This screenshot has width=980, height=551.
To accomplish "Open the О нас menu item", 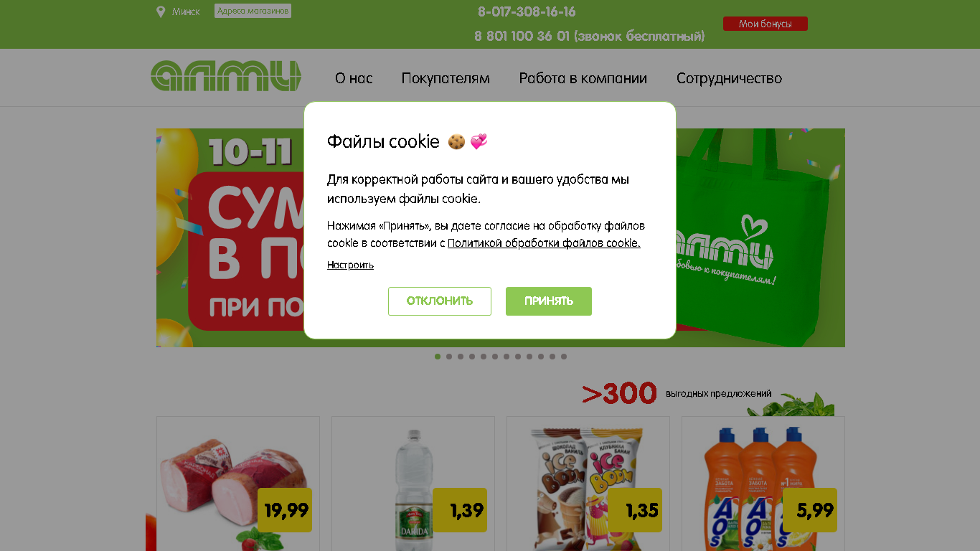I will pyautogui.click(x=354, y=78).
